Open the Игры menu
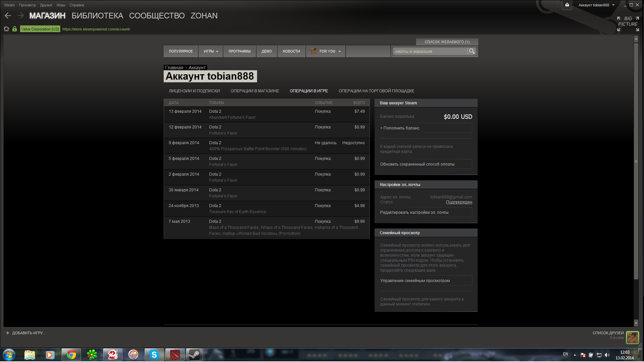 pos(61,5)
